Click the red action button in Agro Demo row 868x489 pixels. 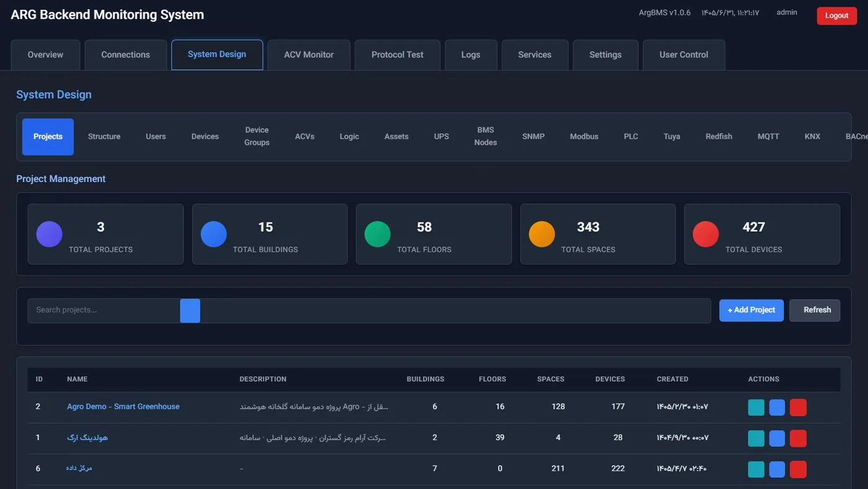tap(798, 407)
